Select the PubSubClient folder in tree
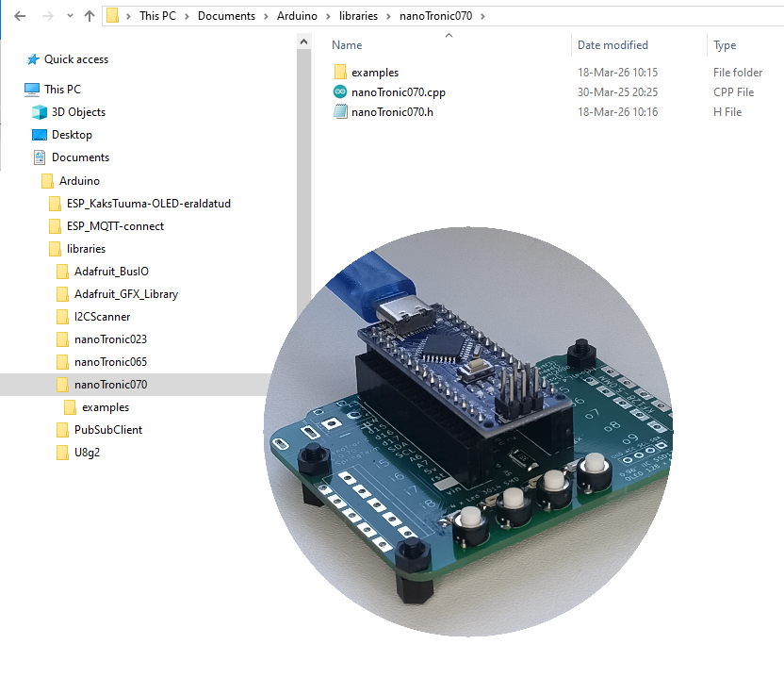 (x=107, y=430)
